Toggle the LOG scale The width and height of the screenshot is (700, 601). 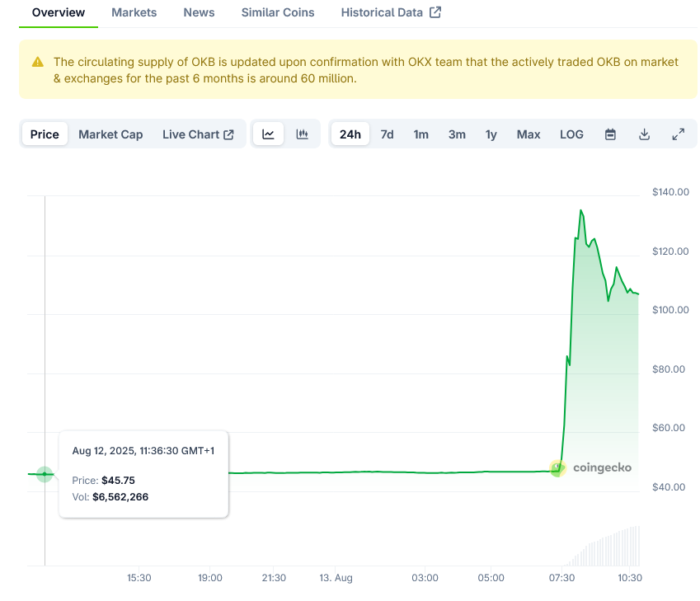[571, 134]
